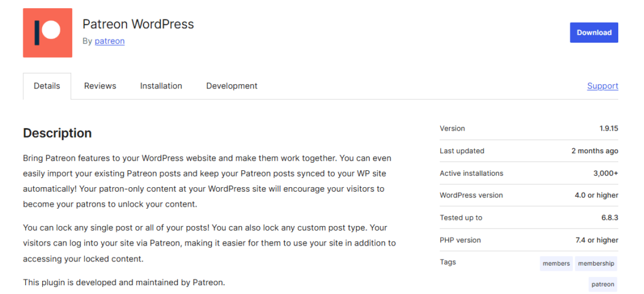This screenshot has height=294, width=644.
Task: Click the members tag
Action: [556, 264]
